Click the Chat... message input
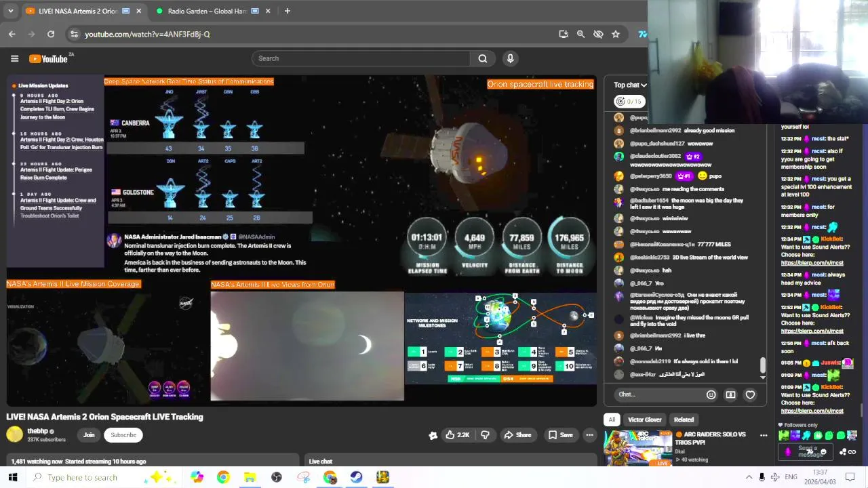 (658, 394)
